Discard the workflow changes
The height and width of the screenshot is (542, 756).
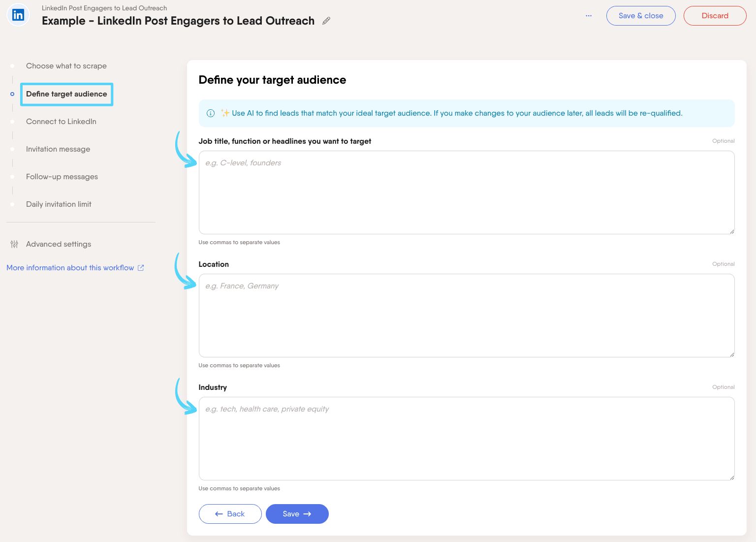point(715,16)
